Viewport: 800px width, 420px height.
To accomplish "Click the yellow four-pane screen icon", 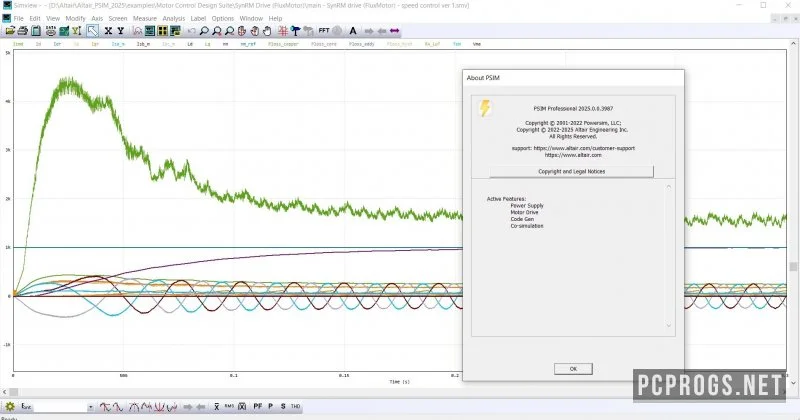I will click(162, 31).
